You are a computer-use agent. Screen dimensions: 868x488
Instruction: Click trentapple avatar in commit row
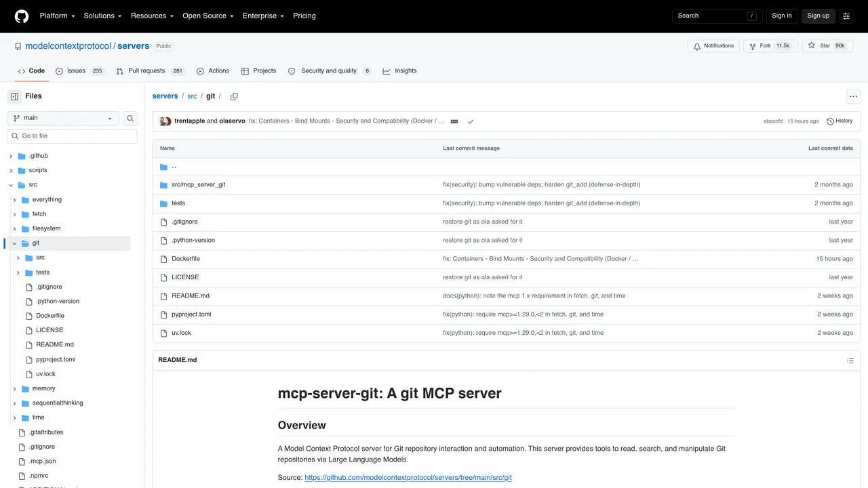(163, 121)
